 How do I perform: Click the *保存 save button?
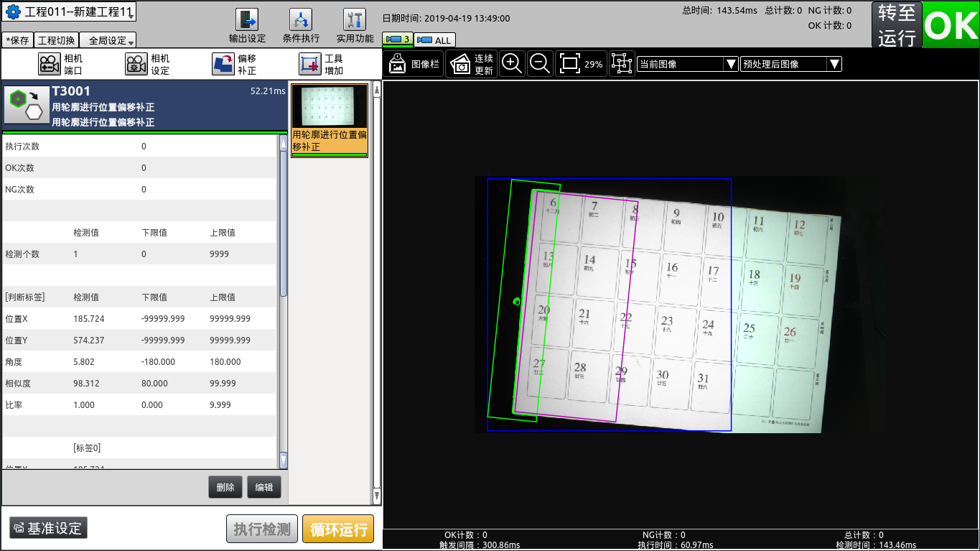17,41
